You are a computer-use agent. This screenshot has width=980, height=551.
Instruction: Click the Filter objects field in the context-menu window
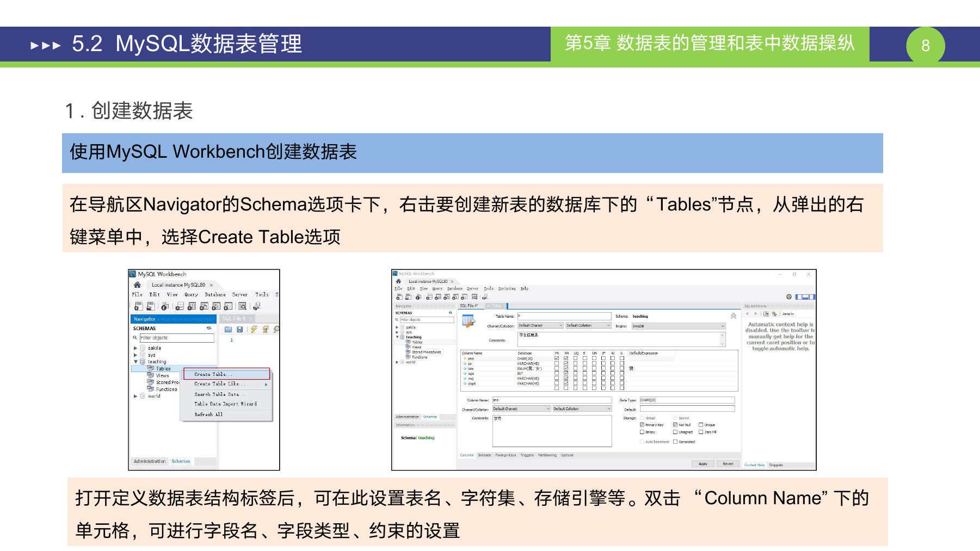pyautogui.click(x=177, y=338)
